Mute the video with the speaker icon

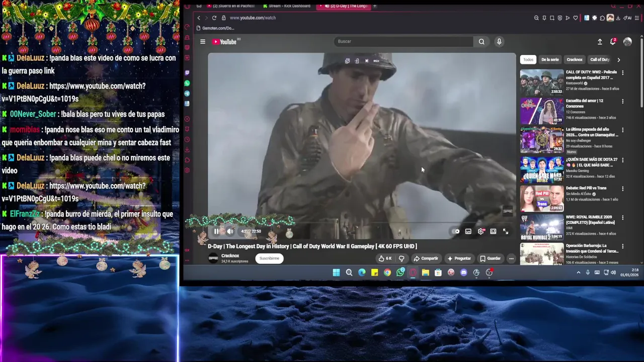230,231
